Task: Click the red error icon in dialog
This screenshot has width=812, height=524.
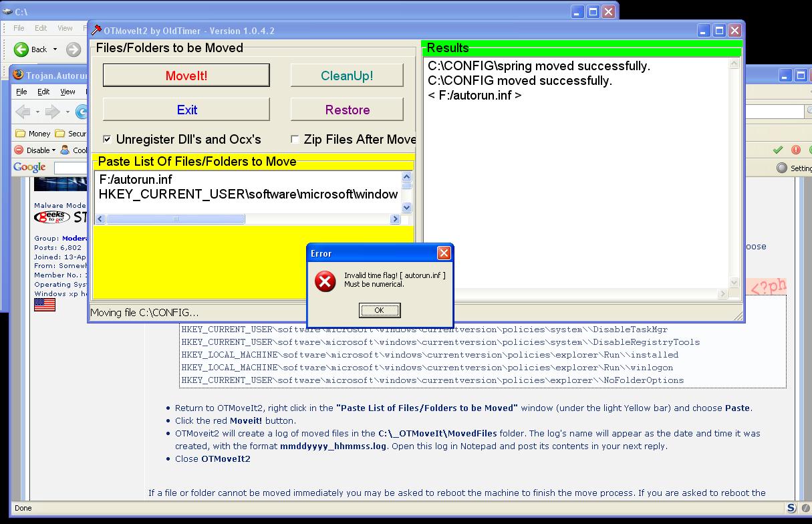Action: tap(325, 281)
